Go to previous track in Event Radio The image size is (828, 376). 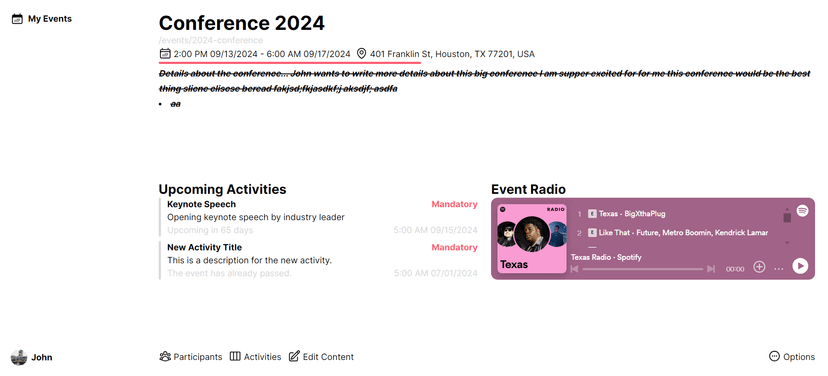tap(575, 269)
